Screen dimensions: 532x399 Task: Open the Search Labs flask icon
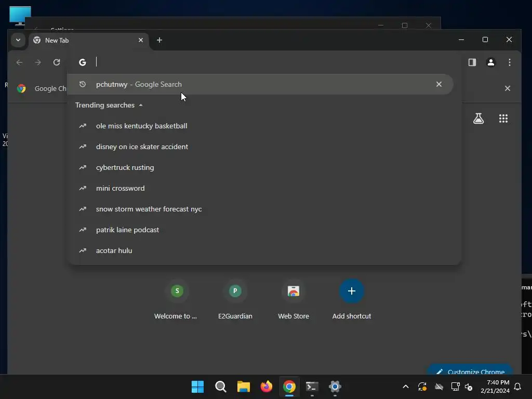pos(478,118)
